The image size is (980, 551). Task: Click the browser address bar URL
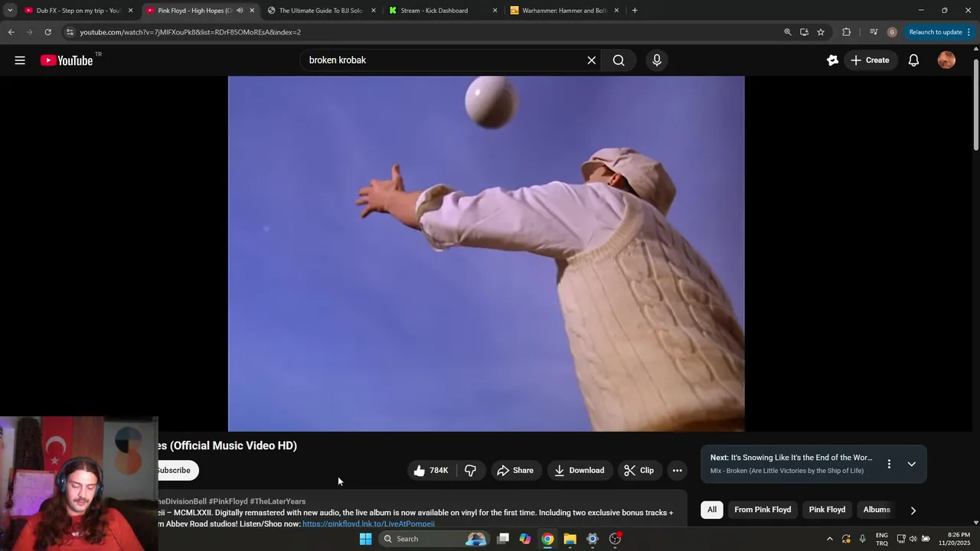click(191, 32)
